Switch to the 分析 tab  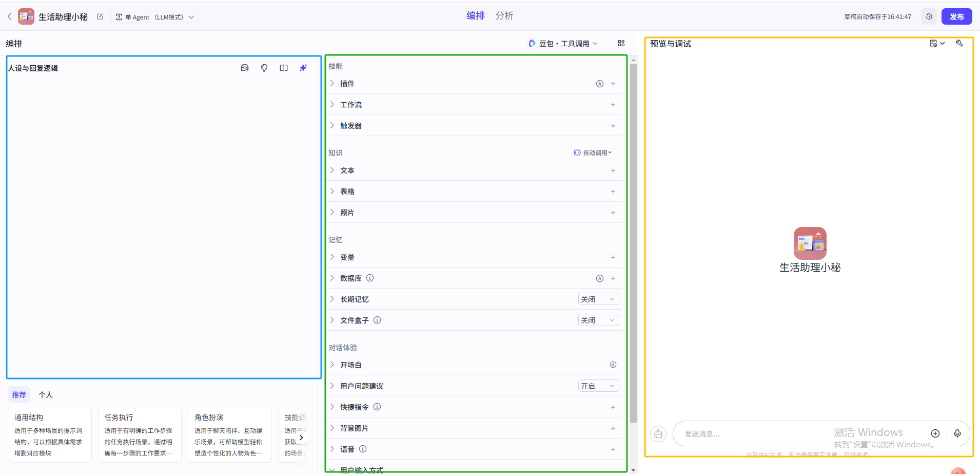pos(504,16)
